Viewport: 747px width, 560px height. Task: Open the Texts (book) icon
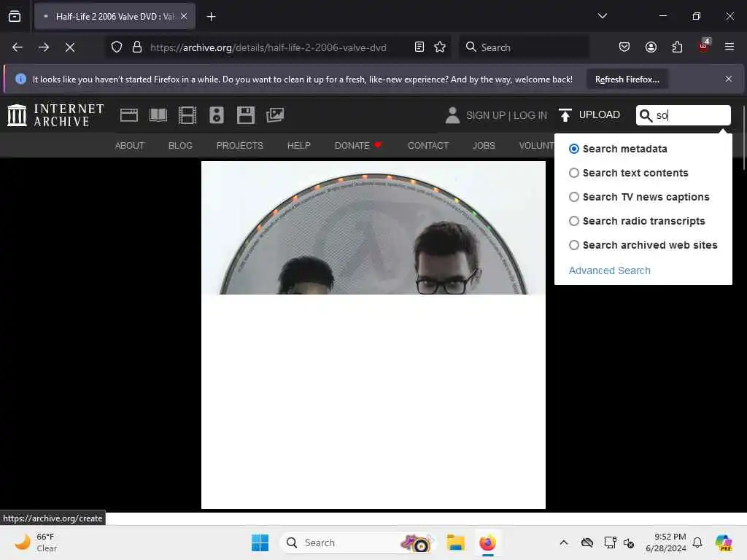click(x=158, y=115)
